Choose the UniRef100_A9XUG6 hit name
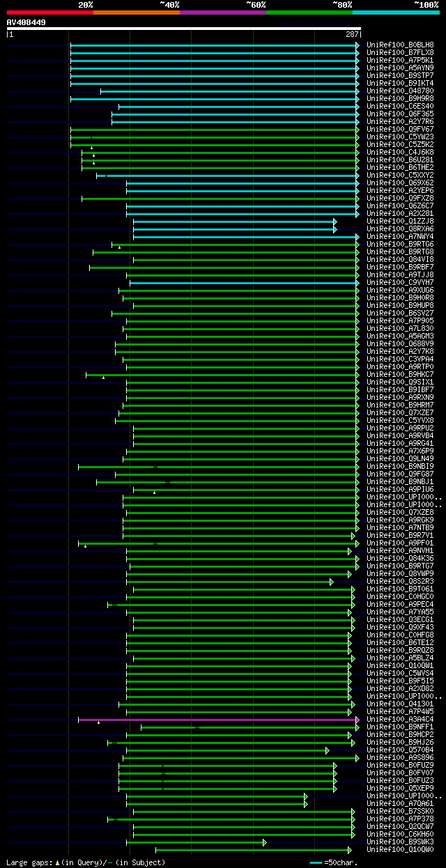Viewport: 446px width, 868px height. click(400, 290)
